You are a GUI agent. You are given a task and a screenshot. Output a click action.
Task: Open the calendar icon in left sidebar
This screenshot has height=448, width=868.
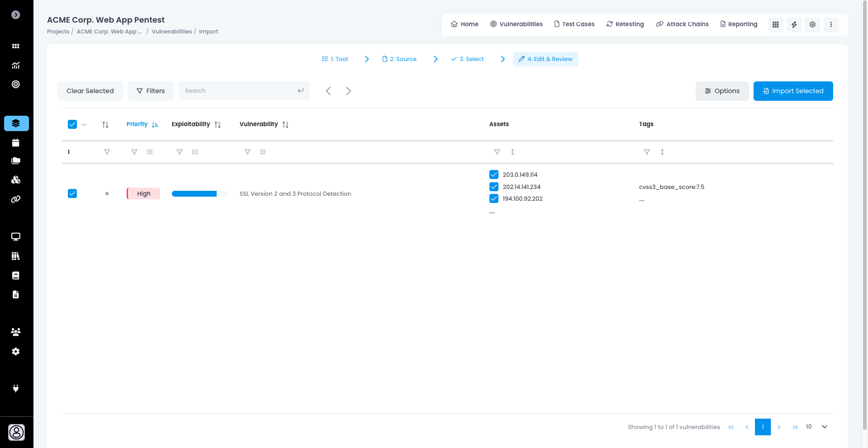[x=16, y=143]
